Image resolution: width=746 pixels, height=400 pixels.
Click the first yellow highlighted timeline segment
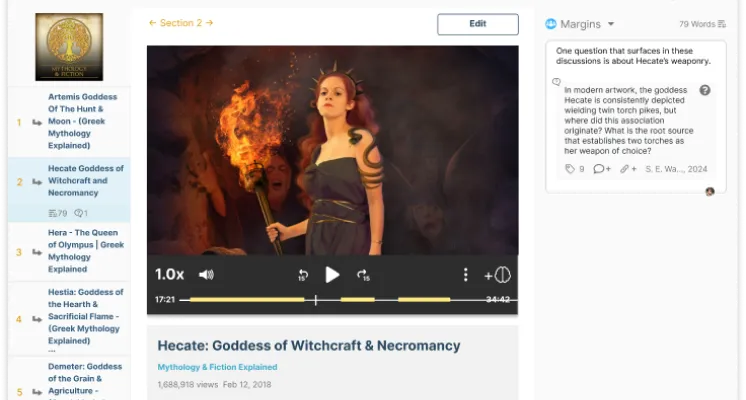coord(247,300)
